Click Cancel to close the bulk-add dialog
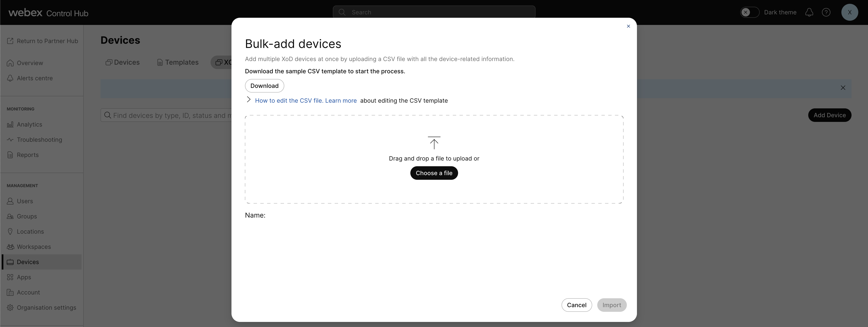This screenshot has height=327, width=868. pyautogui.click(x=576, y=305)
